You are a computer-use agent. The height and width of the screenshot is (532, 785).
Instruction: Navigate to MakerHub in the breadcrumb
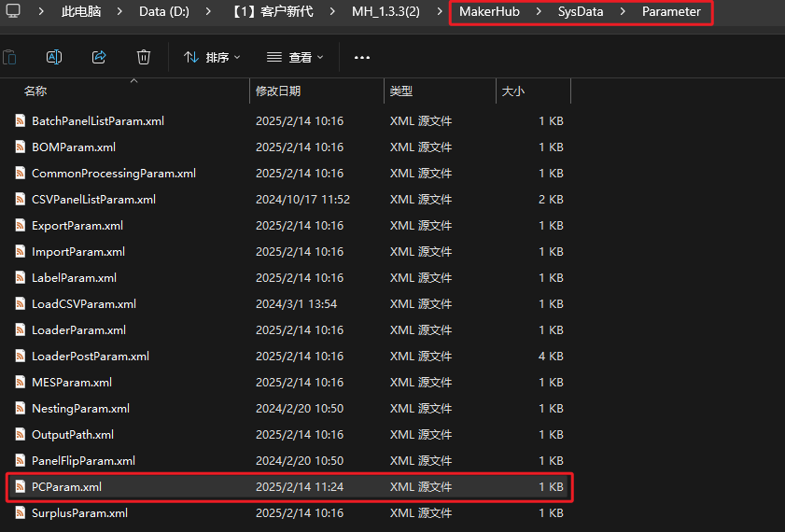[489, 12]
